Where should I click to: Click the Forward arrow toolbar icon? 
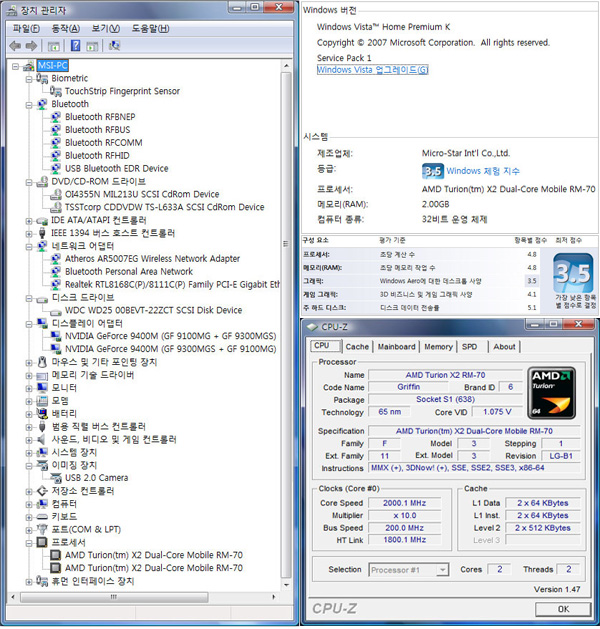31,46
